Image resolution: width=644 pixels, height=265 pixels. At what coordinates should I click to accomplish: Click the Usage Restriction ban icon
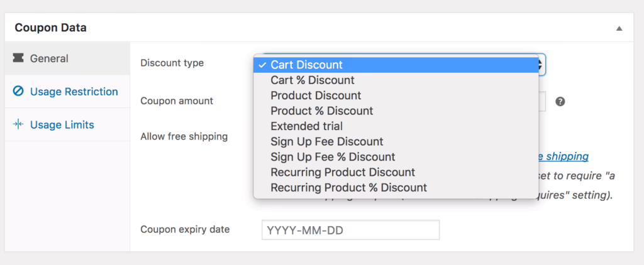[x=18, y=92]
